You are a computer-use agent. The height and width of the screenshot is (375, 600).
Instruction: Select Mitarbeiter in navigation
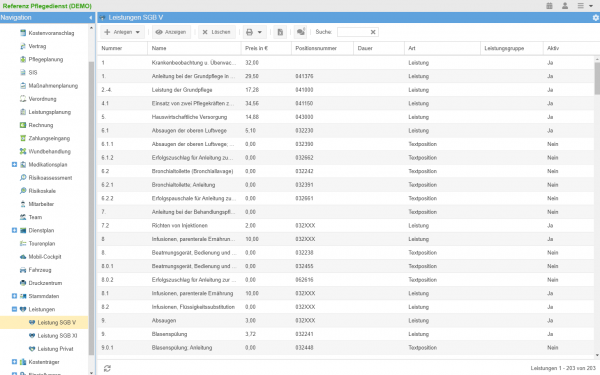pos(37,204)
